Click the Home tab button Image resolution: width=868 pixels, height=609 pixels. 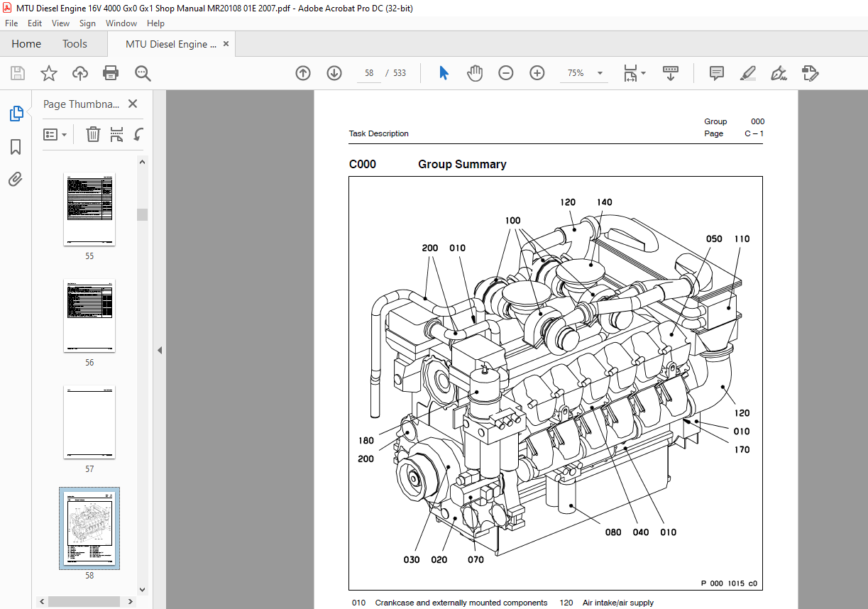coord(26,44)
